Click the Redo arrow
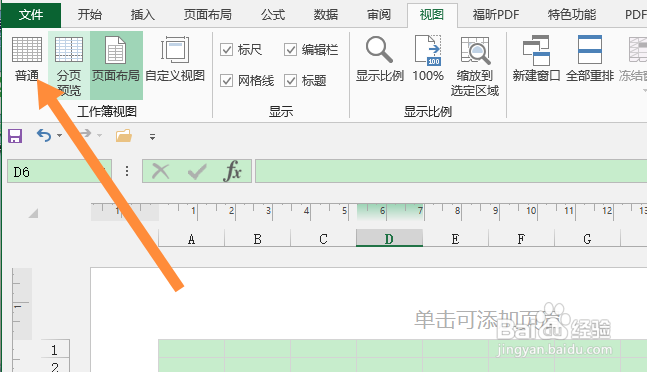This screenshot has height=372, width=647. [85, 134]
